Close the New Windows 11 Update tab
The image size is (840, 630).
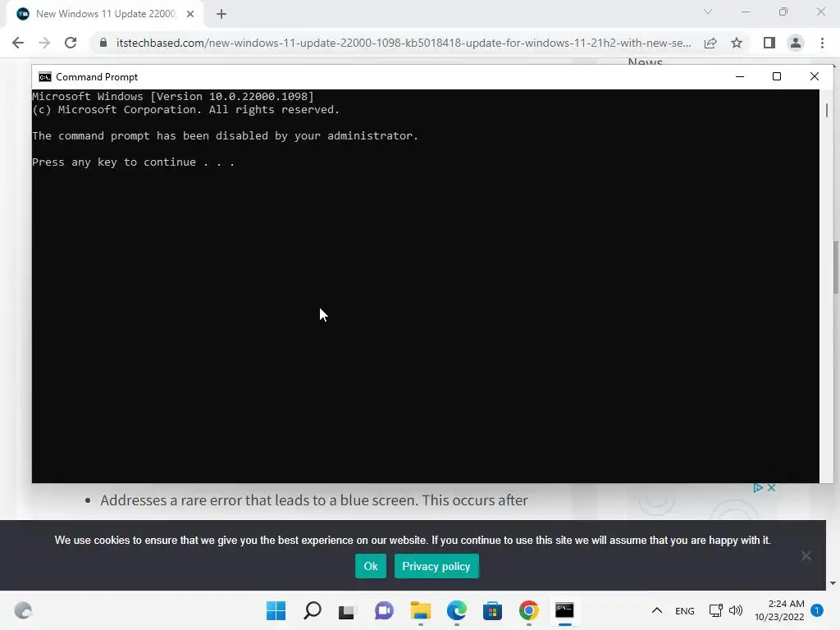(x=190, y=14)
